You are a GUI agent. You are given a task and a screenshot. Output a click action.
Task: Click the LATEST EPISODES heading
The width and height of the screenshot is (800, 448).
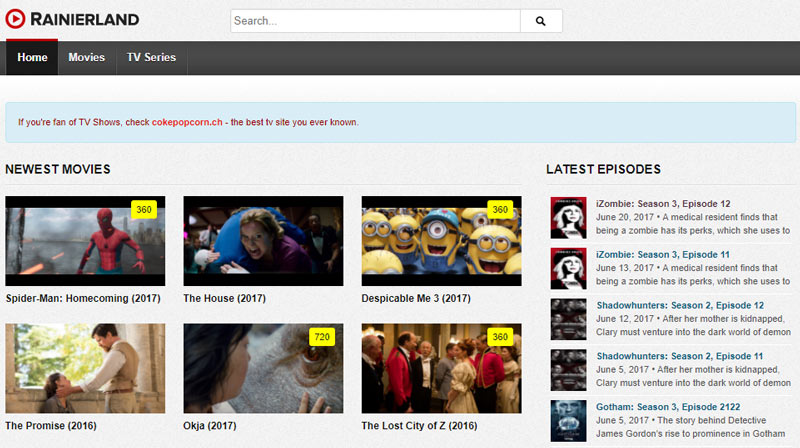coord(604,169)
